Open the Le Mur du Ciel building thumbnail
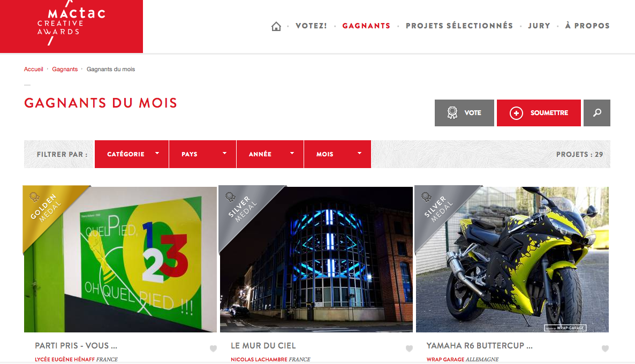635x364 pixels. click(316, 260)
